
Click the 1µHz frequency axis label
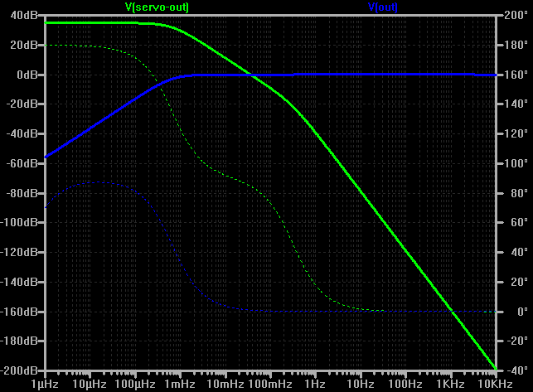click(x=45, y=385)
